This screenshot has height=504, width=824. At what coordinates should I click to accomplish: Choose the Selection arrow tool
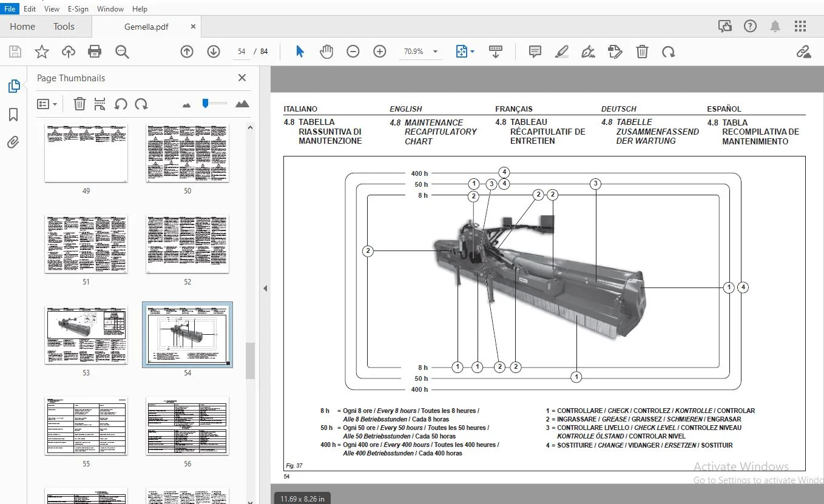[300, 52]
